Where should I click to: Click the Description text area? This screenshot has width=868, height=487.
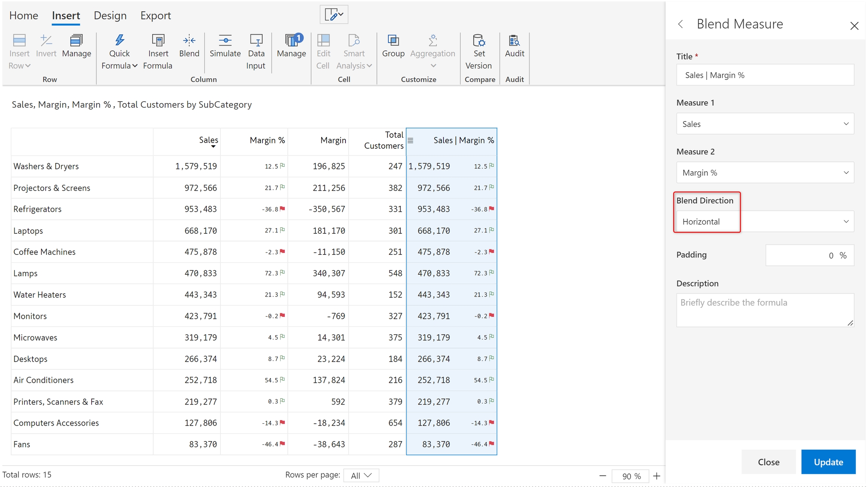765,310
